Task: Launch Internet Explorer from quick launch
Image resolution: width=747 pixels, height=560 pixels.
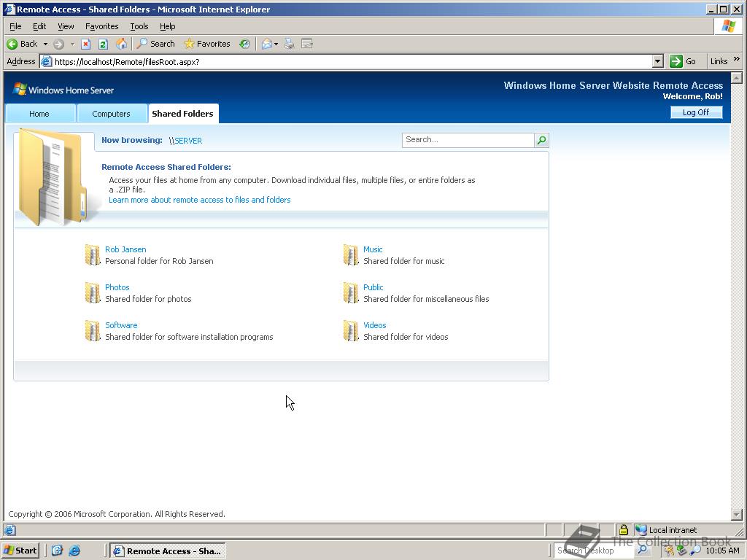Action: (x=74, y=551)
